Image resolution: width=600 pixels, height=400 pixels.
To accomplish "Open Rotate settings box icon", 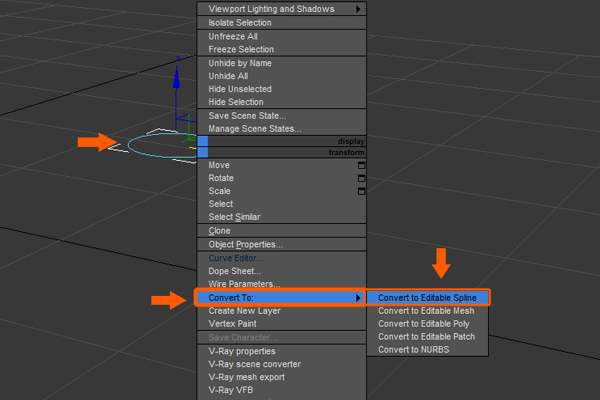I will [x=361, y=178].
